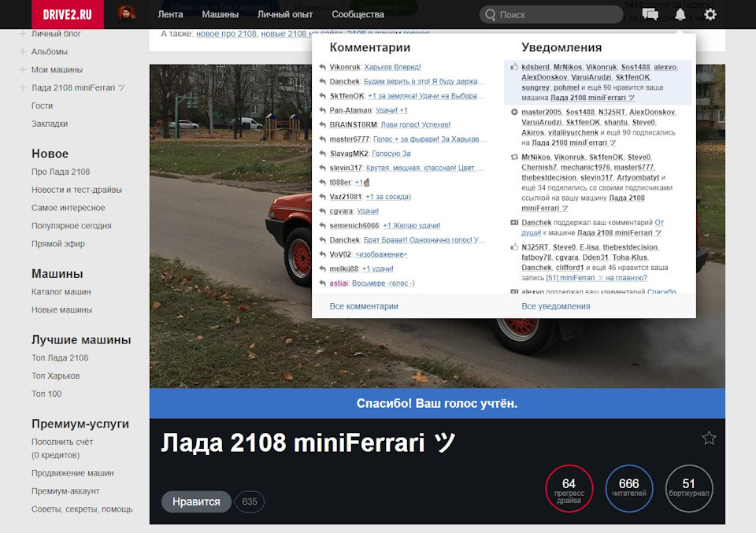Open Харьков Вперед! comment link
The image size is (756, 533).
tap(392, 67)
